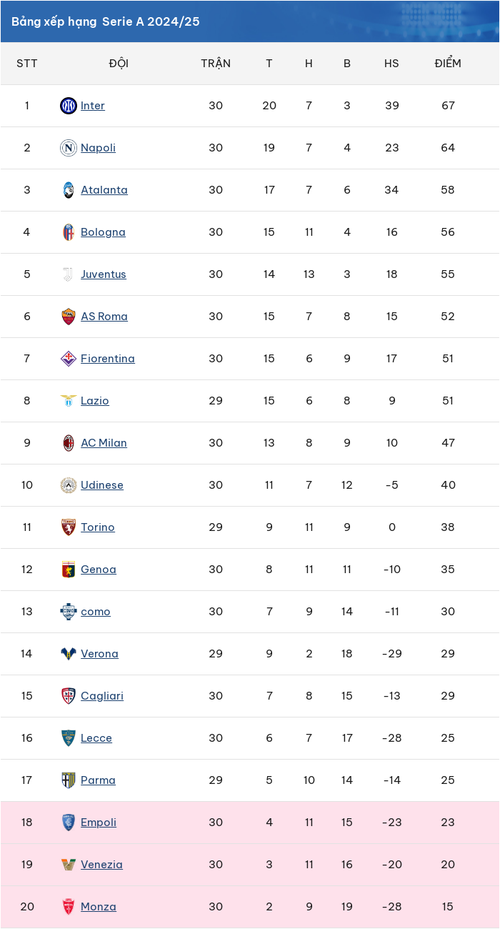
Task: Click the Parma team badge
Action: (x=69, y=780)
